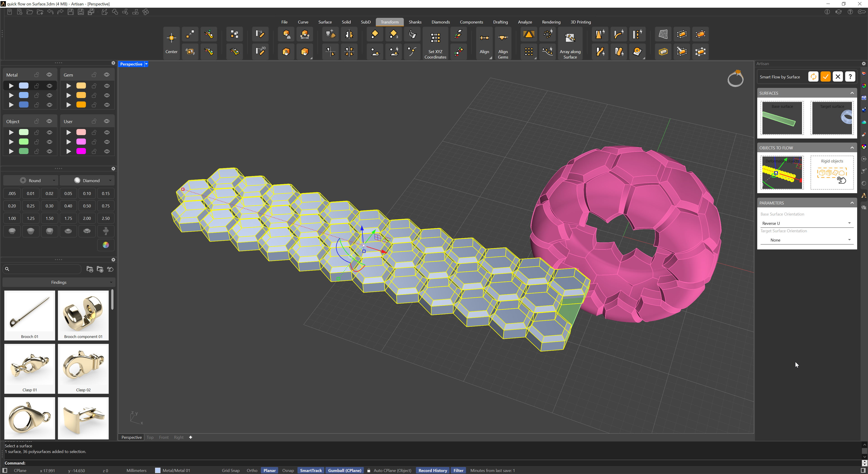Viewport: 868px width, 474px height.
Task: Click the Redo arrow icon
Action: [60, 12]
